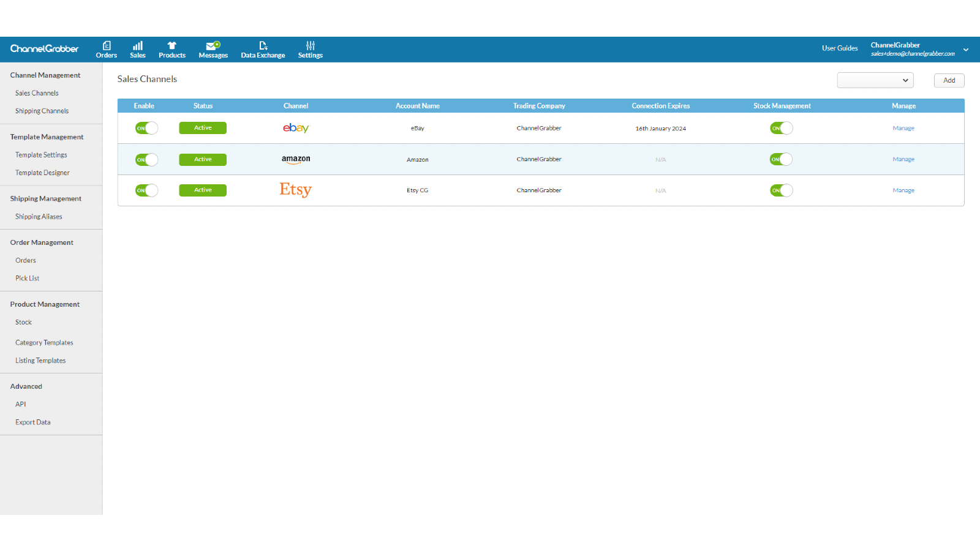
Task: Click the Active status badge for Amazon
Action: coord(203,159)
